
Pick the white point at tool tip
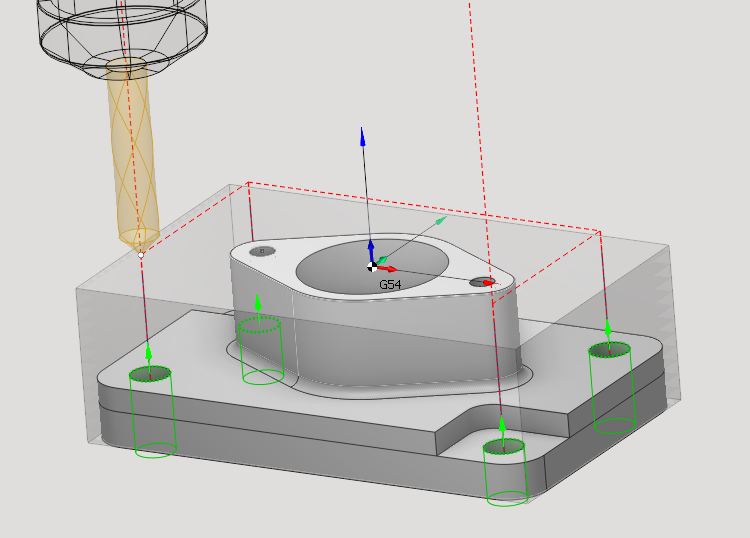[x=142, y=255]
